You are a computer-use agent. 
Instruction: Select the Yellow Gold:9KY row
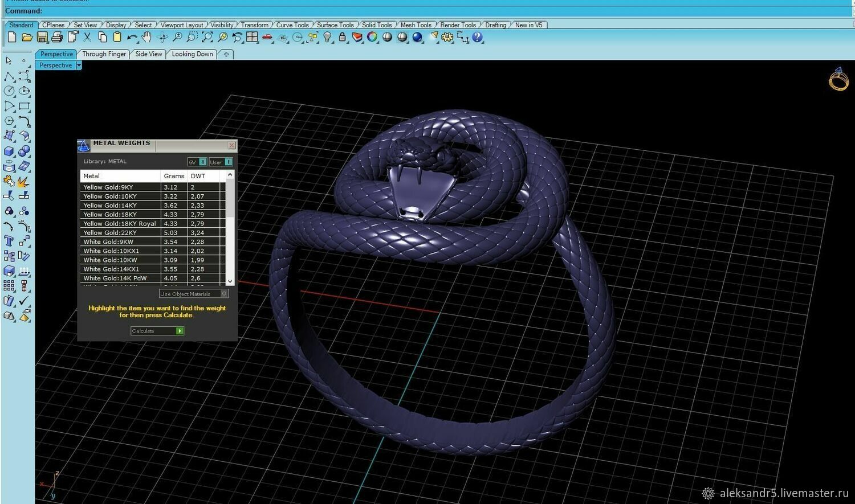coord(153,187)
